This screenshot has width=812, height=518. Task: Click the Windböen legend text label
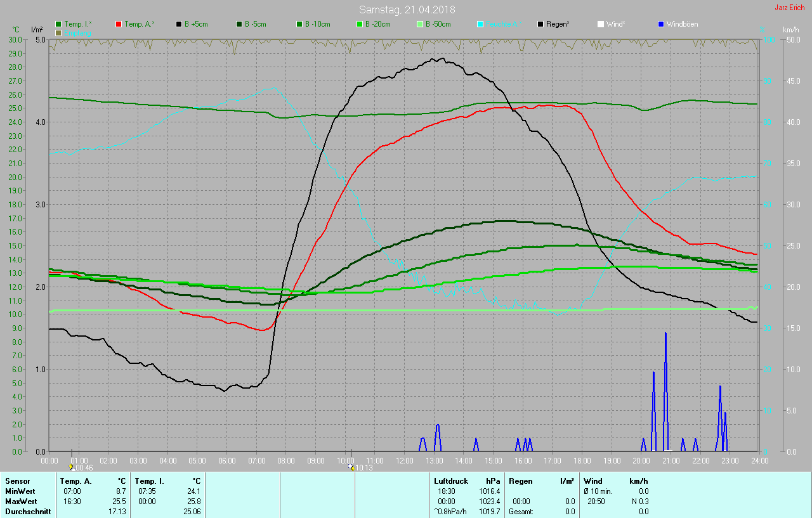pyautogui.click(x=682, y=24)
